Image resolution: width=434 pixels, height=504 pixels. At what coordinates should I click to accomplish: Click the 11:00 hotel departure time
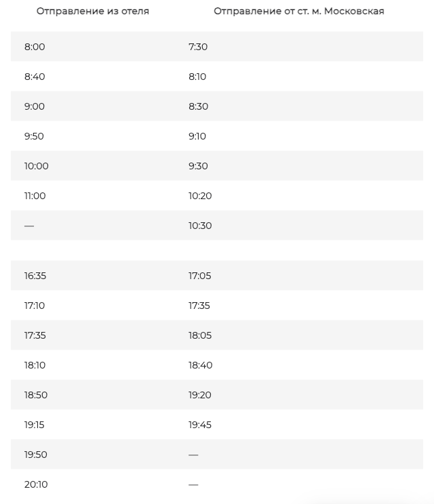tap(35, 196)
